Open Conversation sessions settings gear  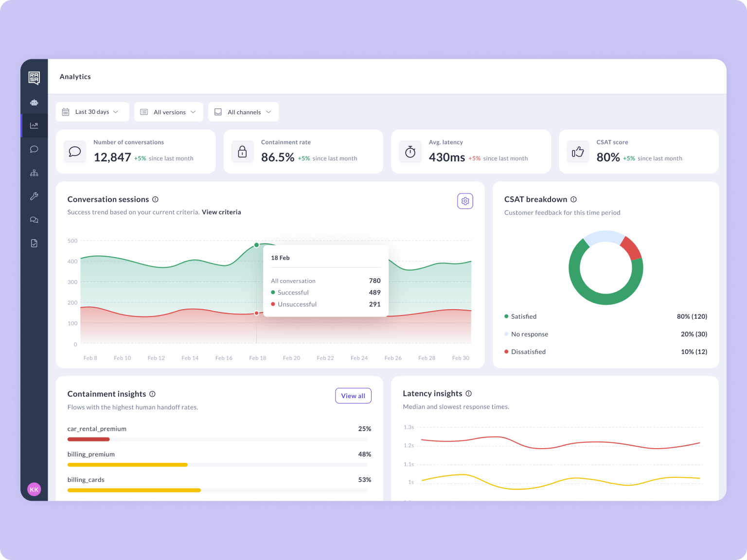(465, 201)
